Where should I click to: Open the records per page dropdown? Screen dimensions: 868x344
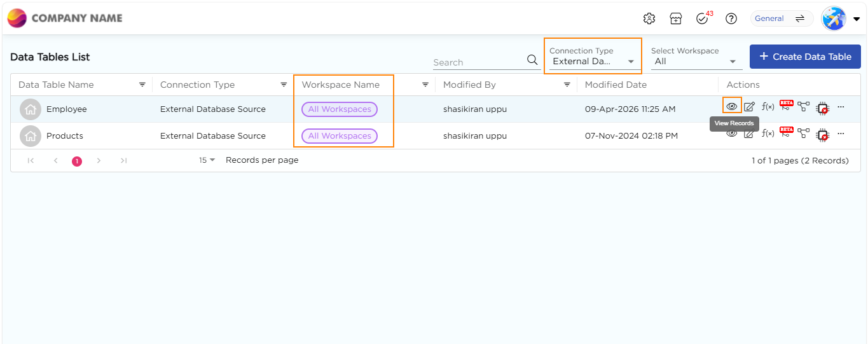point(207,160)
